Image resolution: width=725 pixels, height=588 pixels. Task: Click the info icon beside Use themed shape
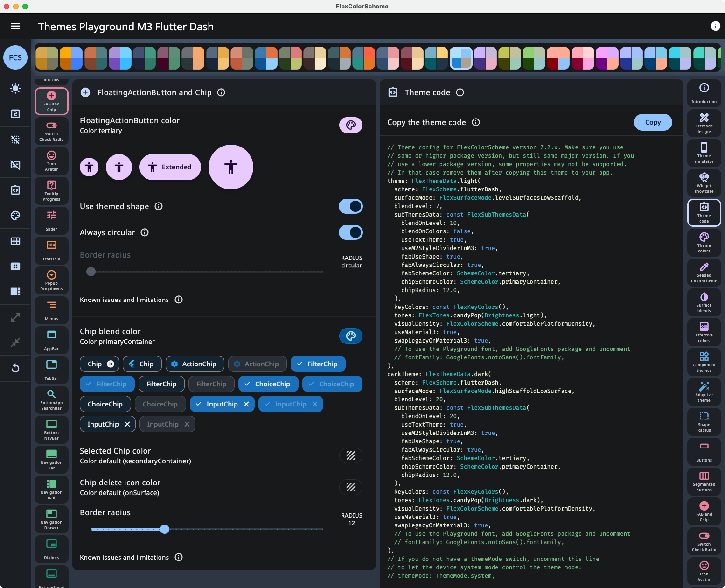tap(159, 206)
